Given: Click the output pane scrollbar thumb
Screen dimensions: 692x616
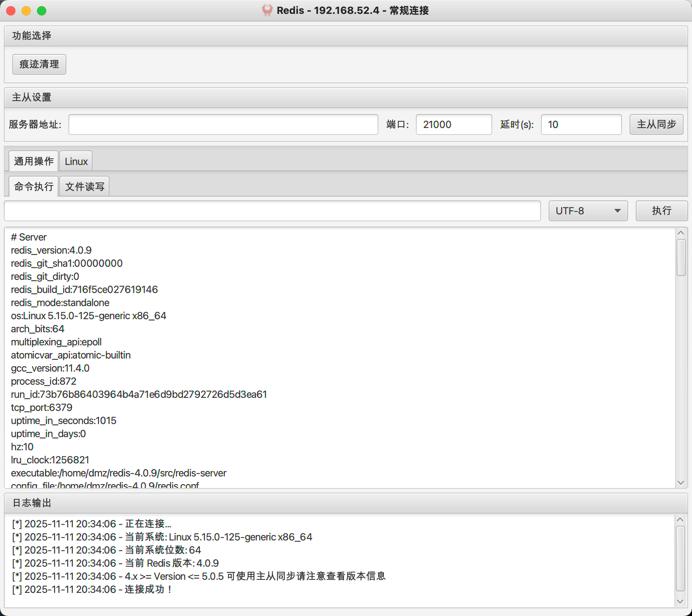Looking at the screenshot, I should tap(681, 258).
